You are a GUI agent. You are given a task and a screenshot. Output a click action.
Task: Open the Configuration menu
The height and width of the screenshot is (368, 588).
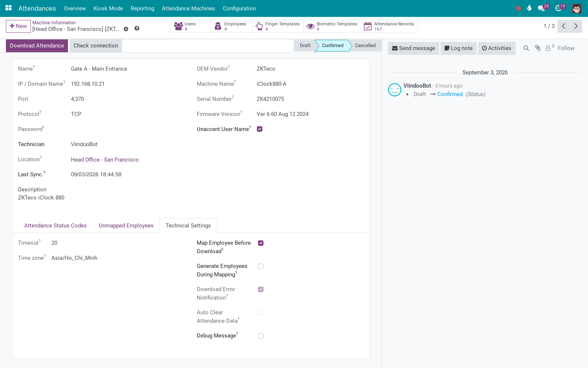tap(239, 8)
